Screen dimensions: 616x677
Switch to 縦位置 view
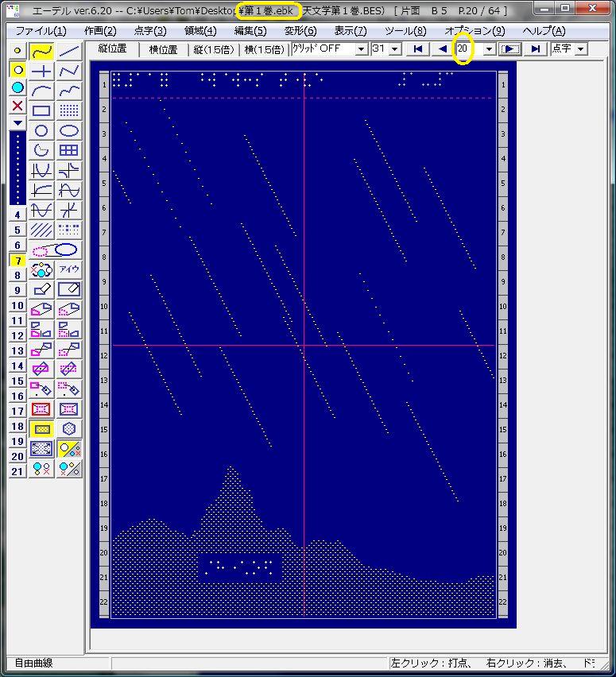(x=112, y=48)
